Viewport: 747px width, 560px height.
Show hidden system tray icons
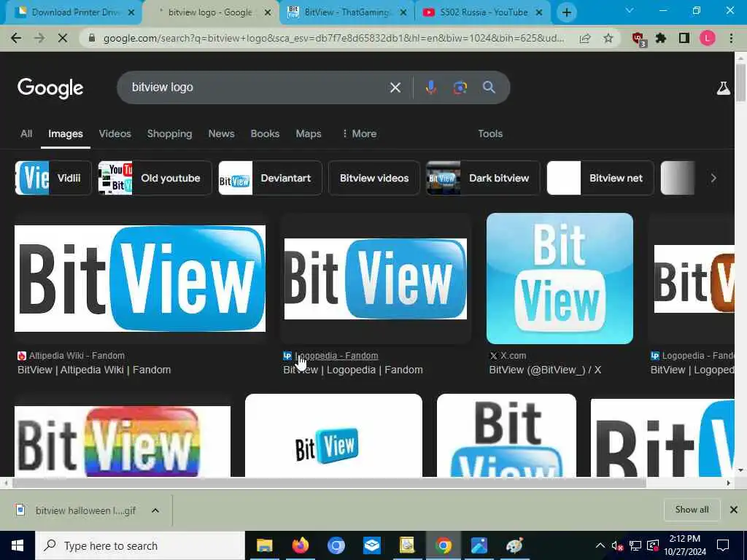600,545
